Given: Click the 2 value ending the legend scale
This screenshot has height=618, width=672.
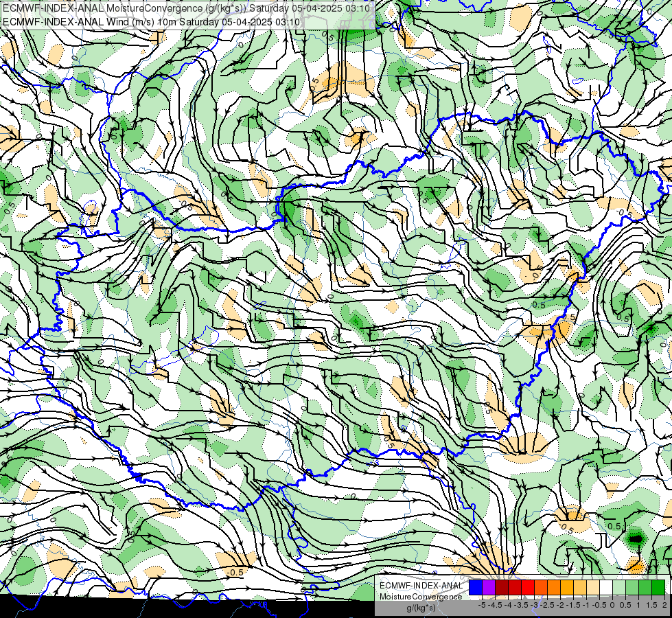Looking at the screenshot, I should click(664, 605).
